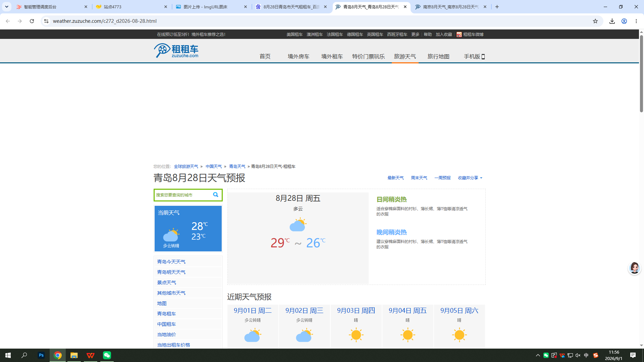The image size is (644, 362).
Task: Switch to the 智能管理调度后台 tab
Action: [51, 7]
